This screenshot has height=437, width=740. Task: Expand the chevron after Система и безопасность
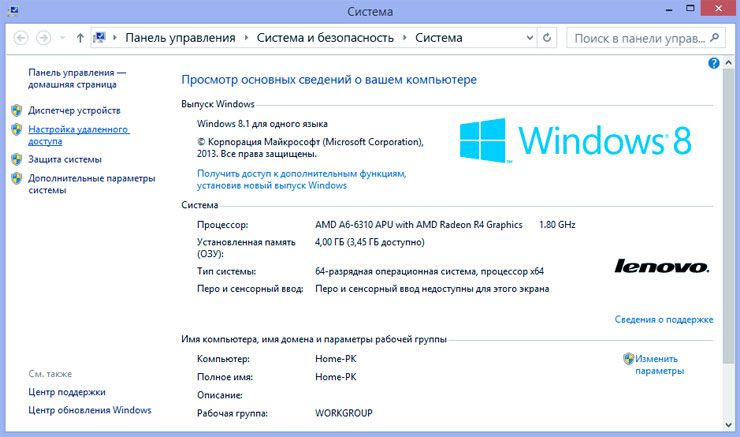pyautogui.click(x=406, y=38)
